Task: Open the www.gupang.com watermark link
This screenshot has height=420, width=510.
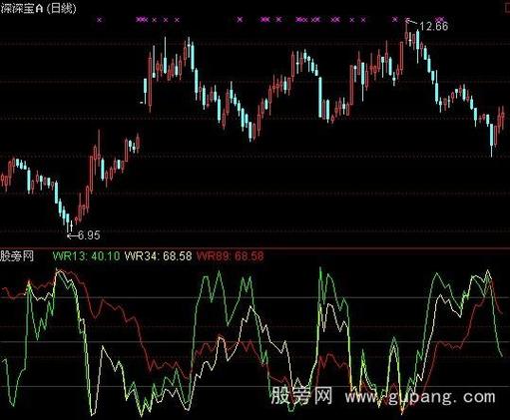Action: 420,397
